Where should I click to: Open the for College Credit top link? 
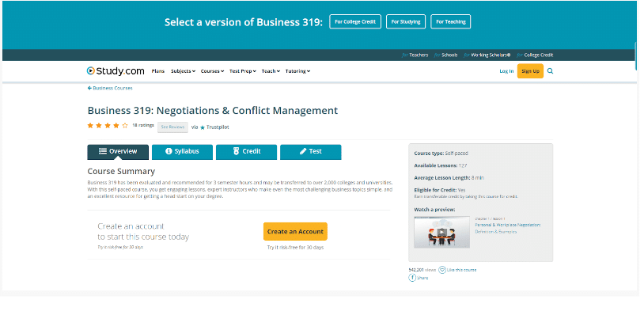tap(535, 55)
